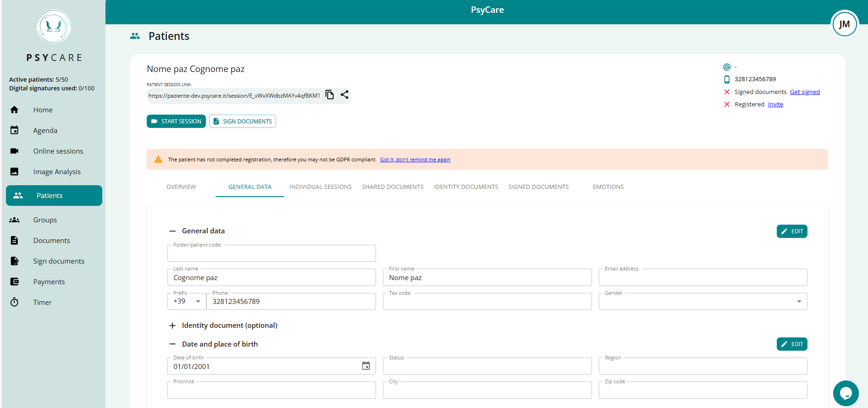Viewport: 868px width, 408px height.
Task: Click the Phone number field
Action: 291,301
